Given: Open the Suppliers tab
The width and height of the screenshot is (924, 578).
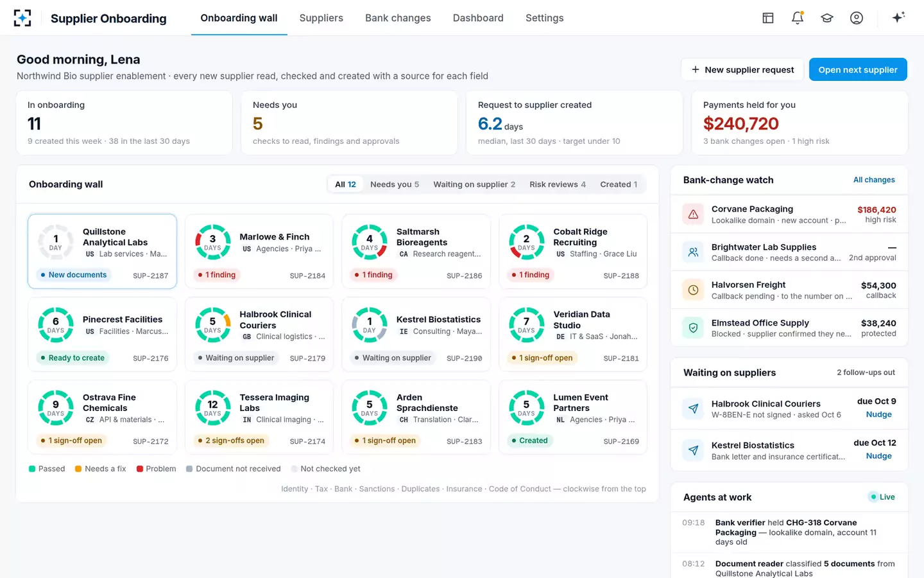Looking at the screenshot, I should coord(321,18).
